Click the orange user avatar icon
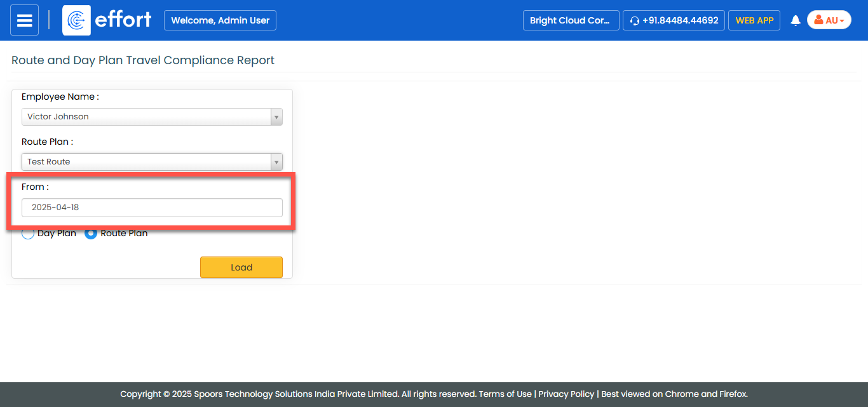Image resolution: width=868 pixels, height=407 pixels. pyautogui.click(x=818, y=20)
